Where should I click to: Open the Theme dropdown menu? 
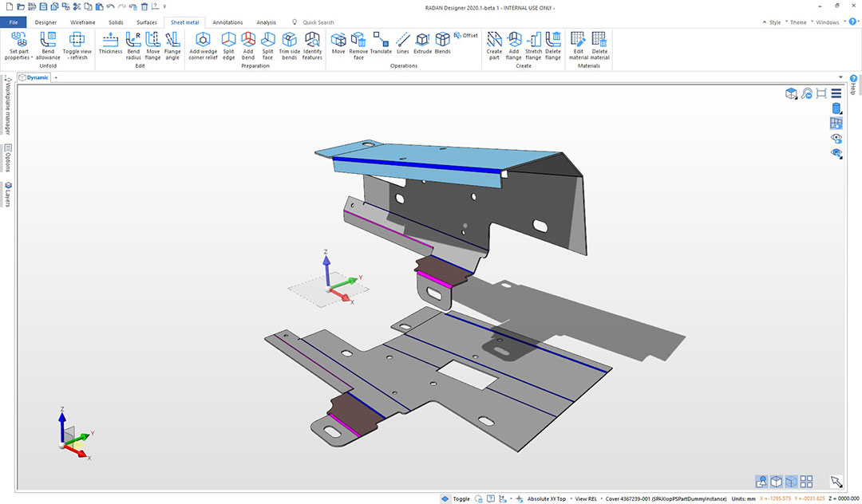coord(798,22)
